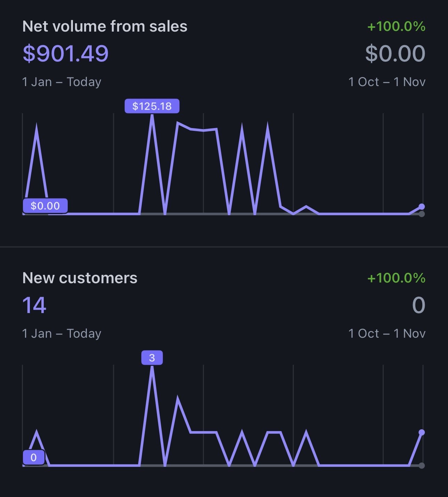Click purple endpoint dot on customers chart

coord(422,432)
